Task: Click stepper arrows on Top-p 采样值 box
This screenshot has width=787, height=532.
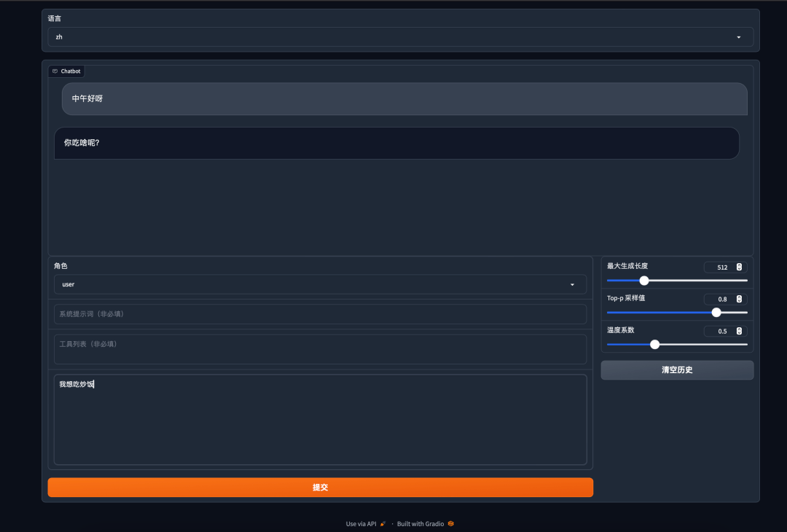Action: pyautogui.click(x=739, y=300)
